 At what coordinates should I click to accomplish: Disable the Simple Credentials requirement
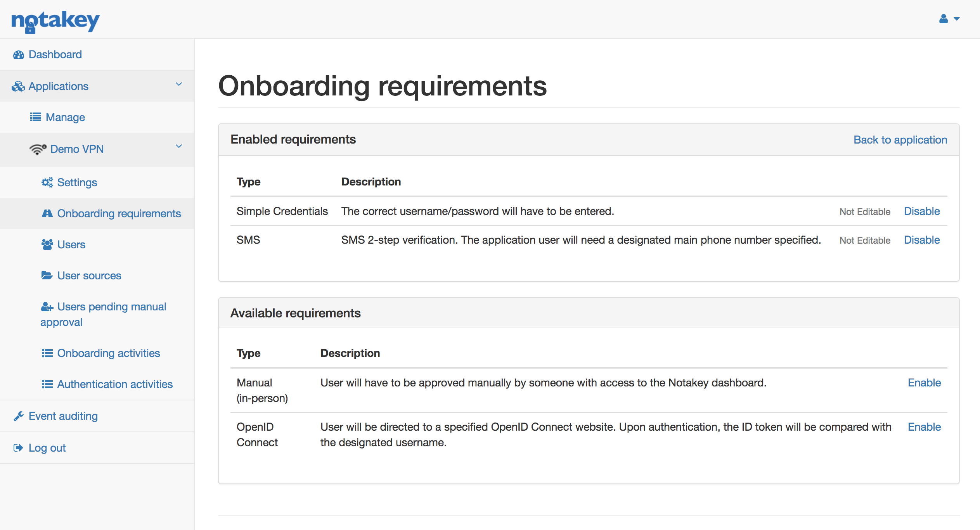[x=922, y=211]
